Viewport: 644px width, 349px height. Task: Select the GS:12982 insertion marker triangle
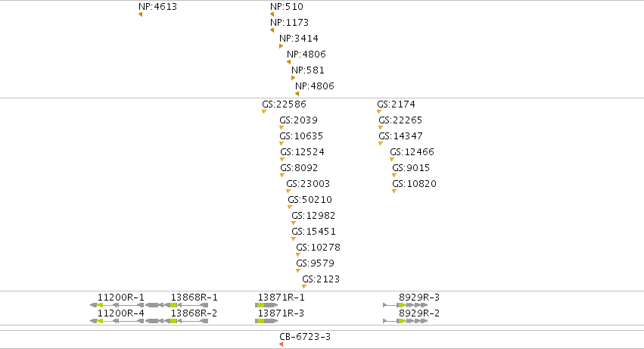click(294, 223)
